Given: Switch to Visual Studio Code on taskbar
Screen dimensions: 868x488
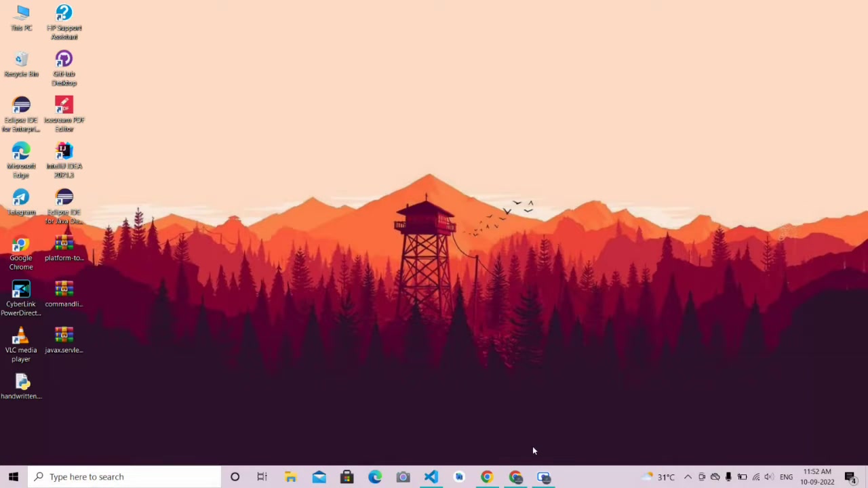Looking at the screenshot, I should (x=431, y=476).
